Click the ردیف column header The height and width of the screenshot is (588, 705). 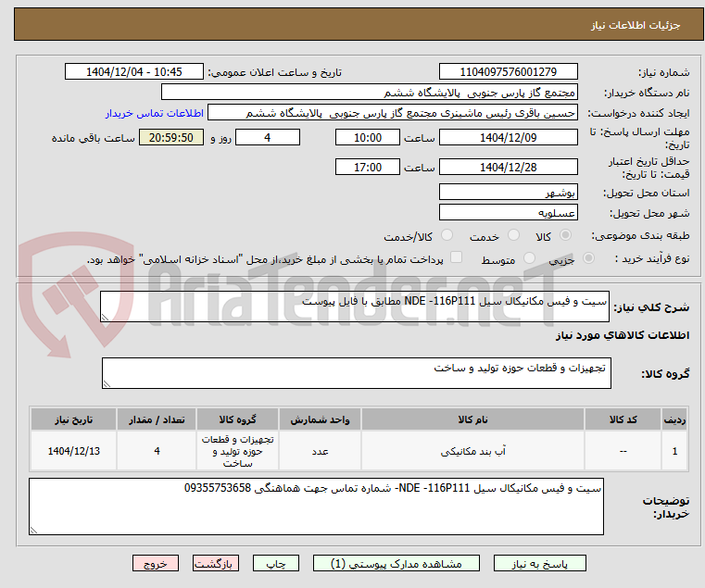[x=674, y=419]
